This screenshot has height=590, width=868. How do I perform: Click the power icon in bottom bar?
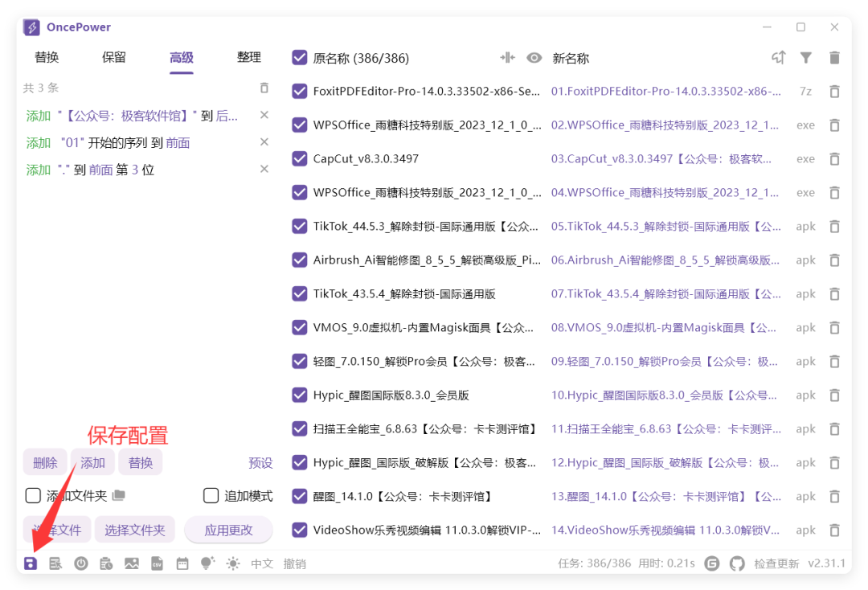(81, 563)
